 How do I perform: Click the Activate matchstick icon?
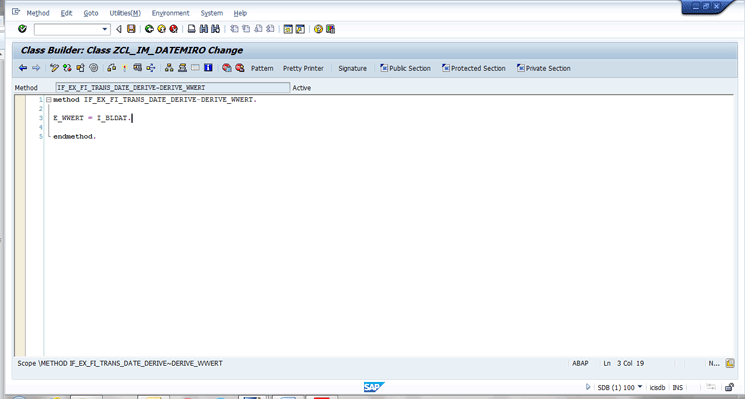pos(124,68)
